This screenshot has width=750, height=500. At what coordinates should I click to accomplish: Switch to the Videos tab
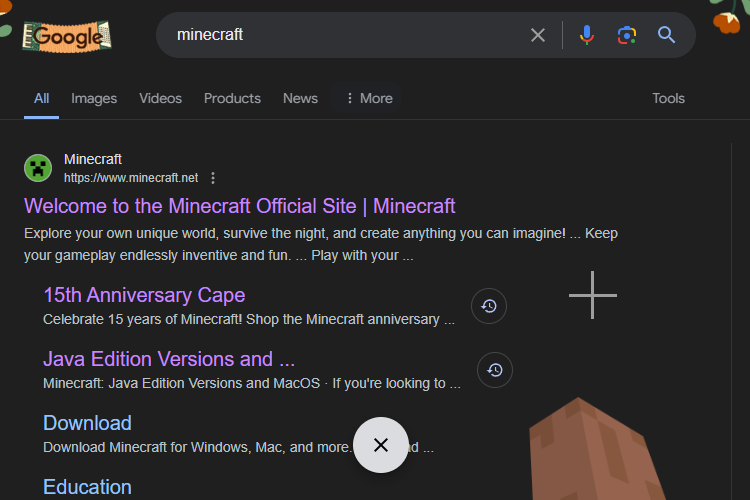click(x=161, y=99)
